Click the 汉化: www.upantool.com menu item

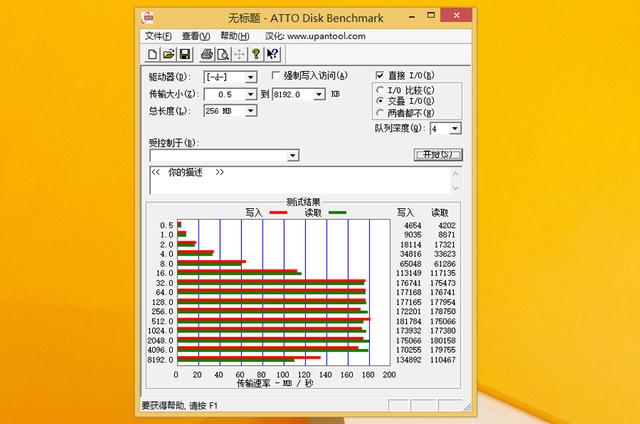(315, 36)
